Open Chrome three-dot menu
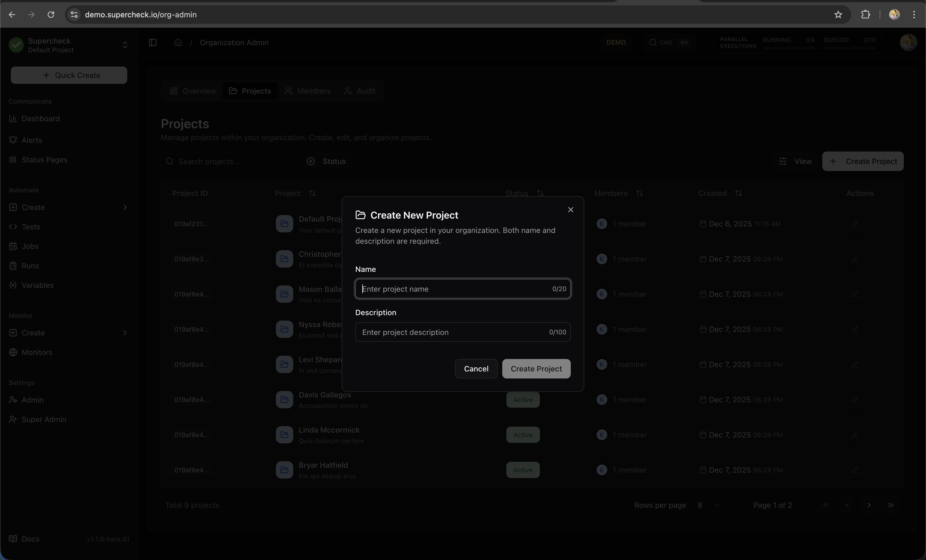The height and width of the screenshot is (560, 926). click(x=914, y=15)
